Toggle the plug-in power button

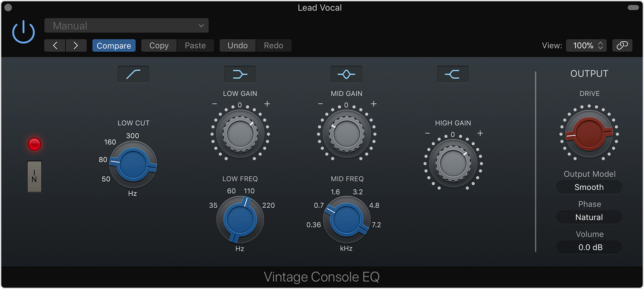[x=24, y=32]
